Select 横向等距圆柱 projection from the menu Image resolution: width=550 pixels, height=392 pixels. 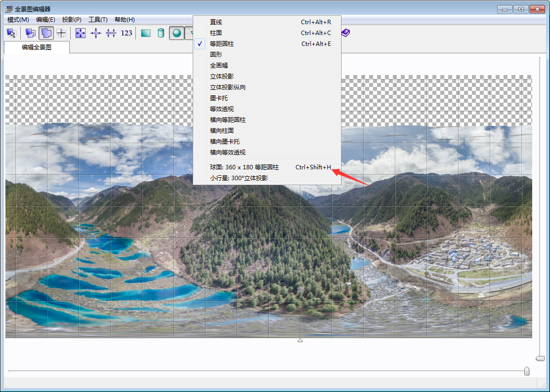267,120
